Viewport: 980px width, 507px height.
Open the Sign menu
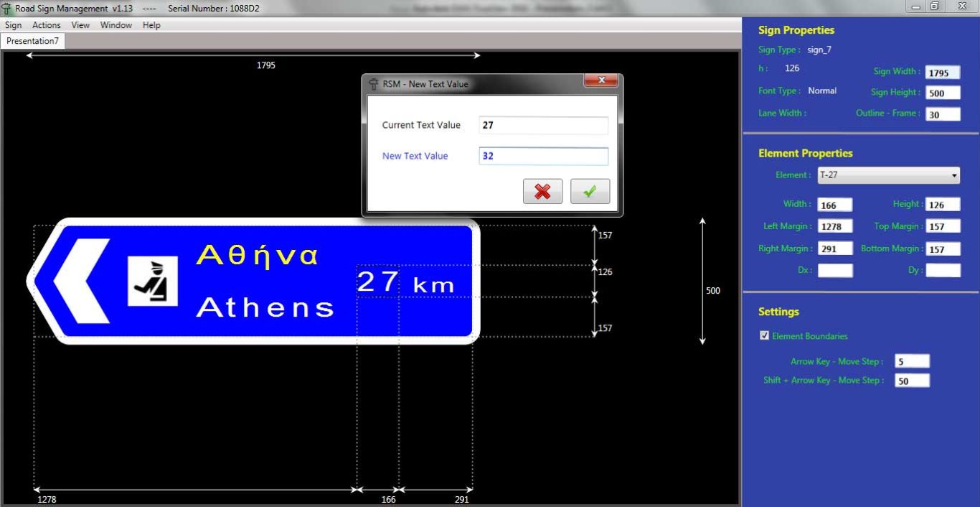(x=13, y=25)
